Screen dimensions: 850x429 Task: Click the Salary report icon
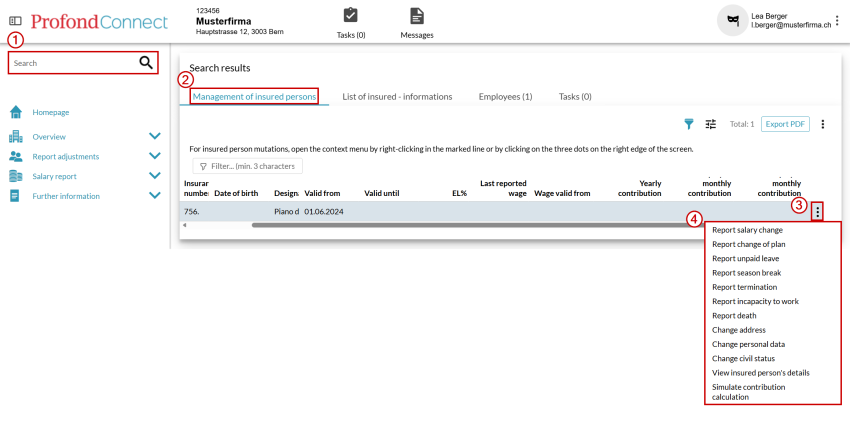pos(16,176)
